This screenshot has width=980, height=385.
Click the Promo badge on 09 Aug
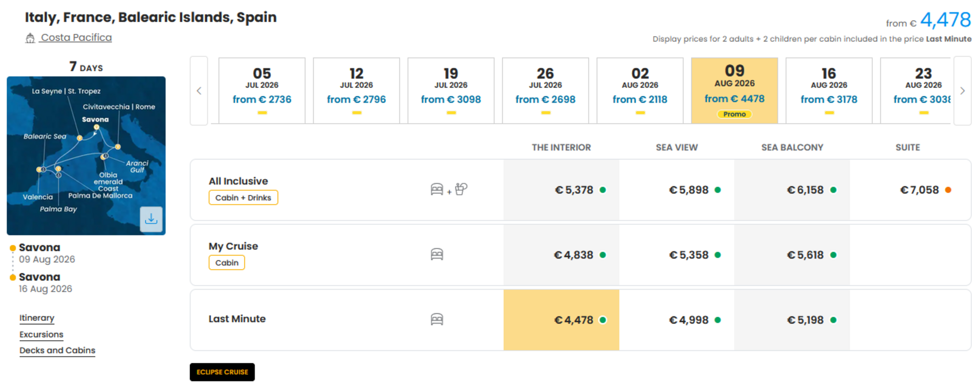(x=735, y=114)
